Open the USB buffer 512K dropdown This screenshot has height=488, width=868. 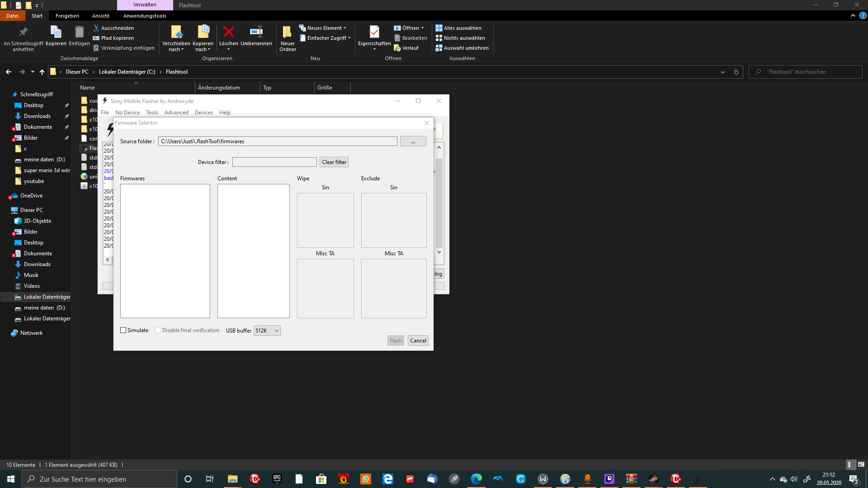click(x=267, y=331)
